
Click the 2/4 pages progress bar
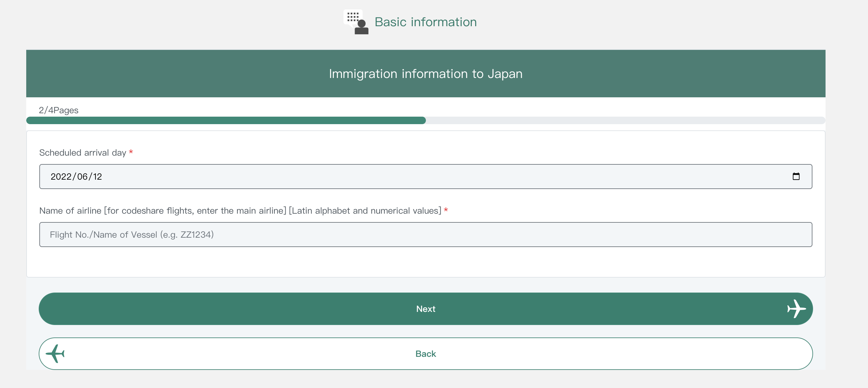[426, 120]
